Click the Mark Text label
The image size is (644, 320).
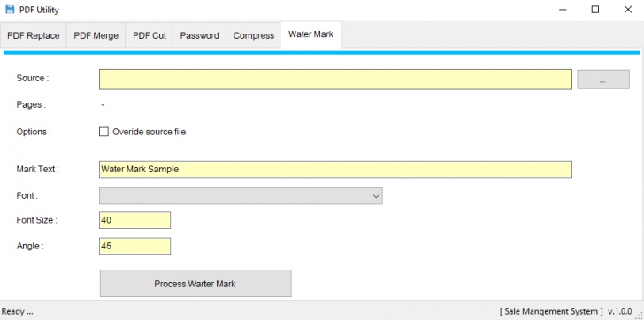[x=37, y=169]
